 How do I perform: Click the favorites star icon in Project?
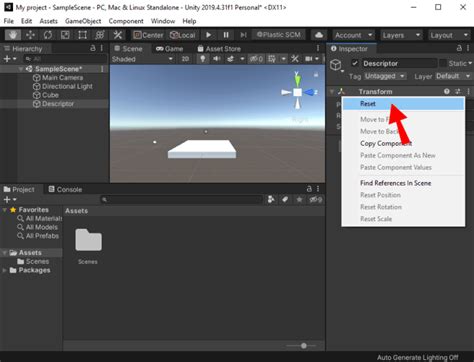point(299,199)
